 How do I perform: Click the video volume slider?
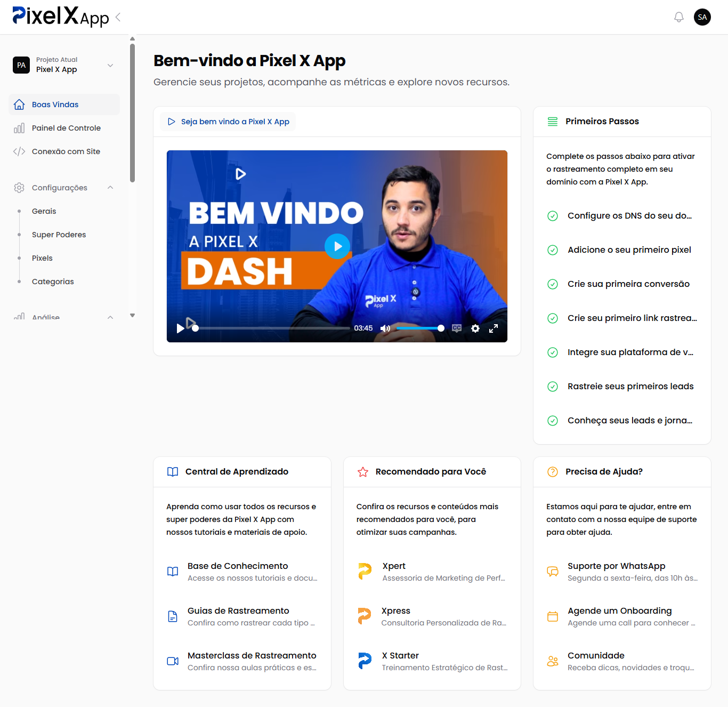[x=420, y=328]
